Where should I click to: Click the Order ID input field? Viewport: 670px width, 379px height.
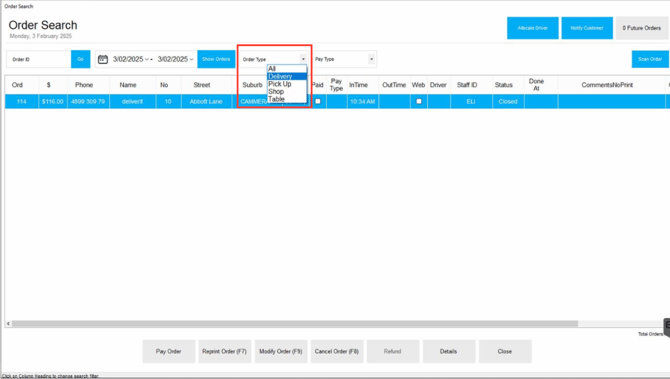pos(39,59)
